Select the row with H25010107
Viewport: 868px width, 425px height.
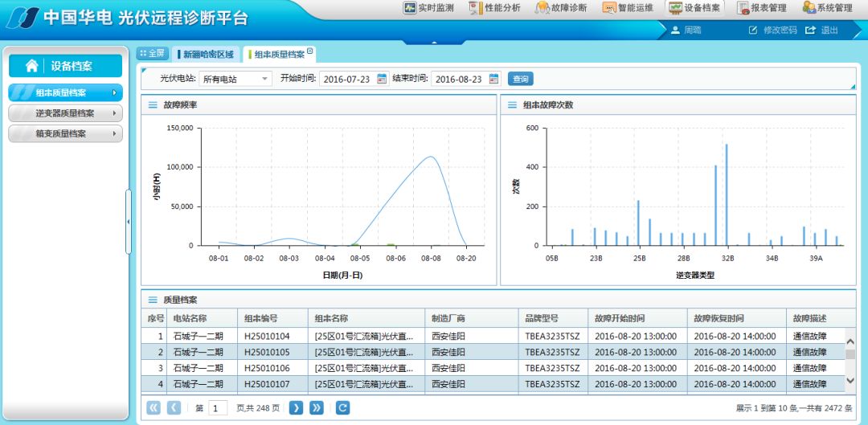[x=493, y=384]
